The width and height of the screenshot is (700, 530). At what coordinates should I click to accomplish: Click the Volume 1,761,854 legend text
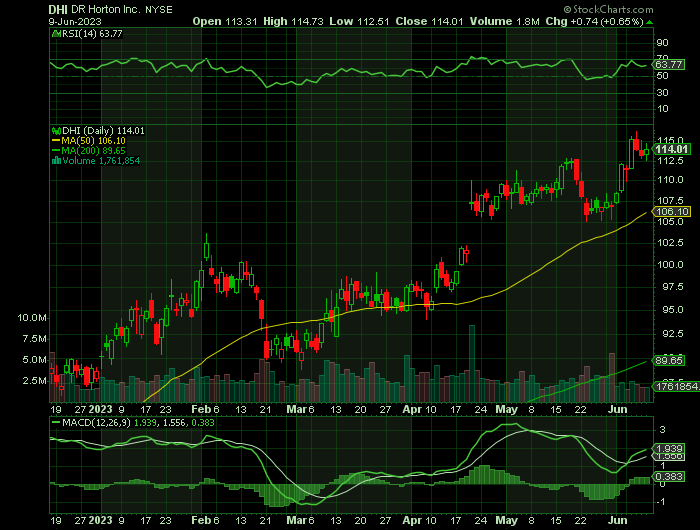(x=101, y=161)
